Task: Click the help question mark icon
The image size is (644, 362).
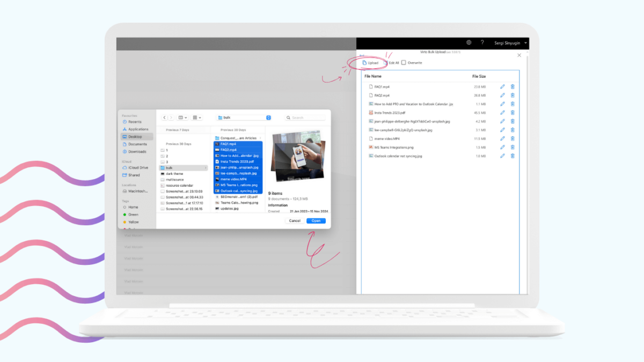Action: click(x=482, y=43)
